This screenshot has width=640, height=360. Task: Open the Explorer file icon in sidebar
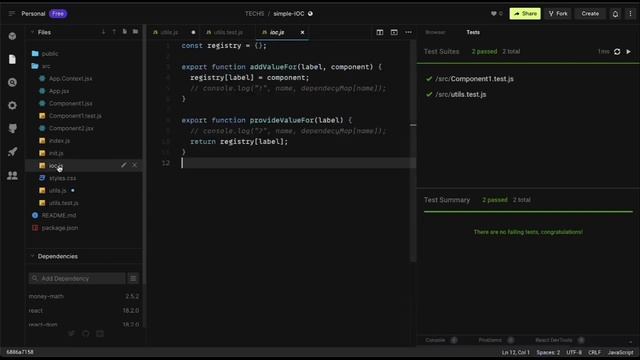pyautogui.click(x=12, y=59)
